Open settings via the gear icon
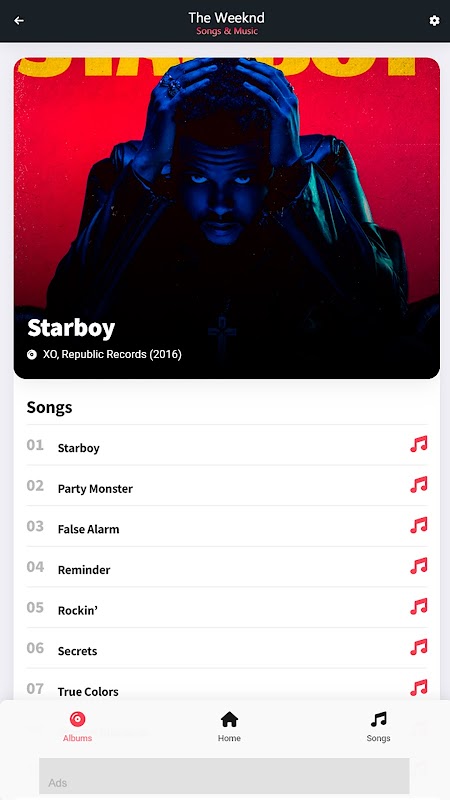The height and width of the screenshot is (800, 450). coord(434,20)
